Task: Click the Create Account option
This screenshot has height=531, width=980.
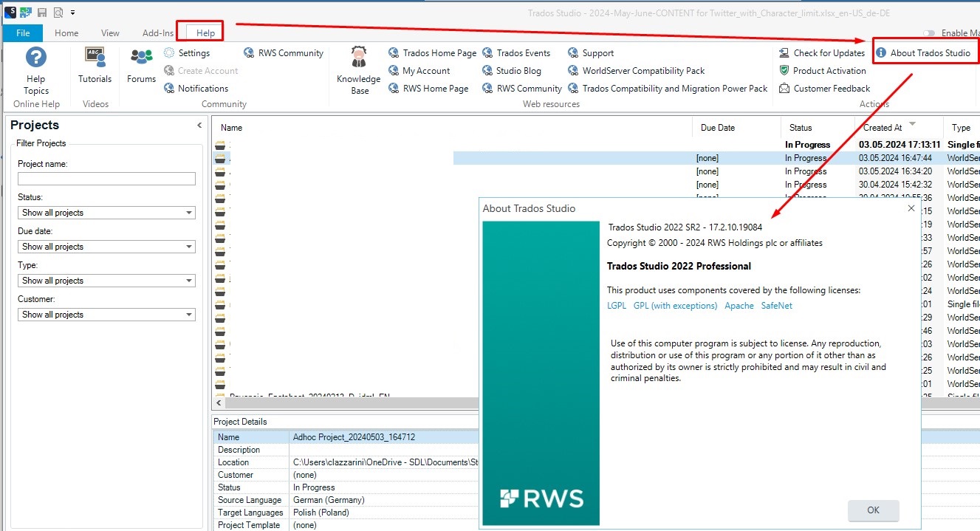Action: pyautogui.click(x=200, y=71)
